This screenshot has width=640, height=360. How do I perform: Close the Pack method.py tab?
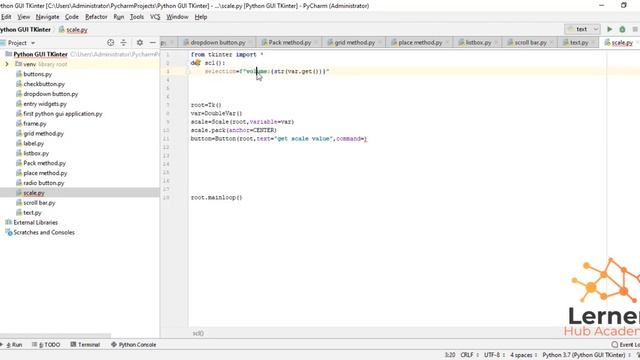tap(316, 42)
